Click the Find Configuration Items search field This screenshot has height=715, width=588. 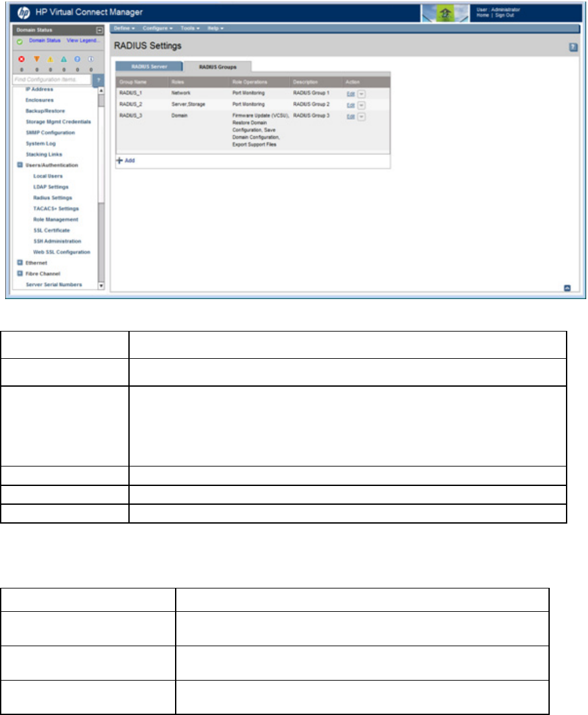click(x=52, y=80)
